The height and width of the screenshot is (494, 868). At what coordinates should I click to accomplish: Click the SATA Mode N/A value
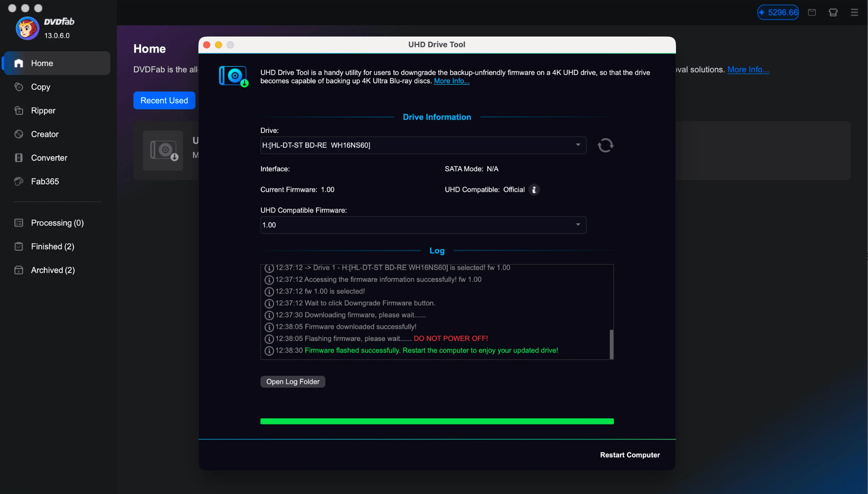[x=492, y=169]
